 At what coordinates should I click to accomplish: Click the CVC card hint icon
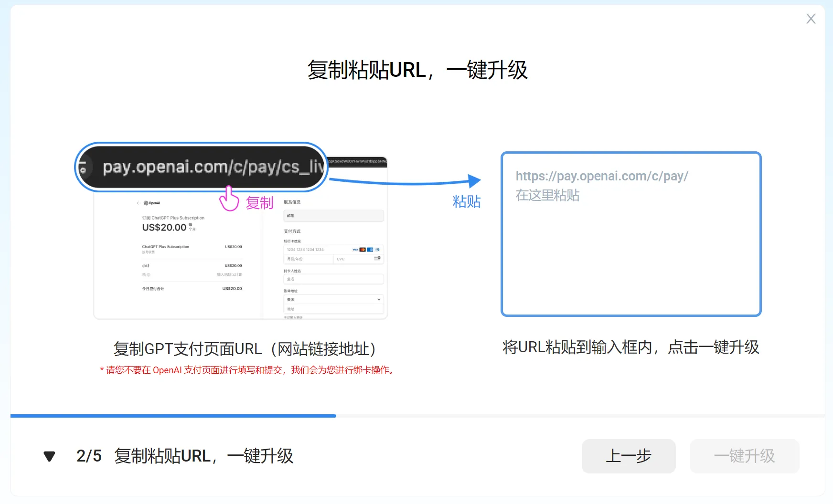pyautogui.click(x=377, y=258)
